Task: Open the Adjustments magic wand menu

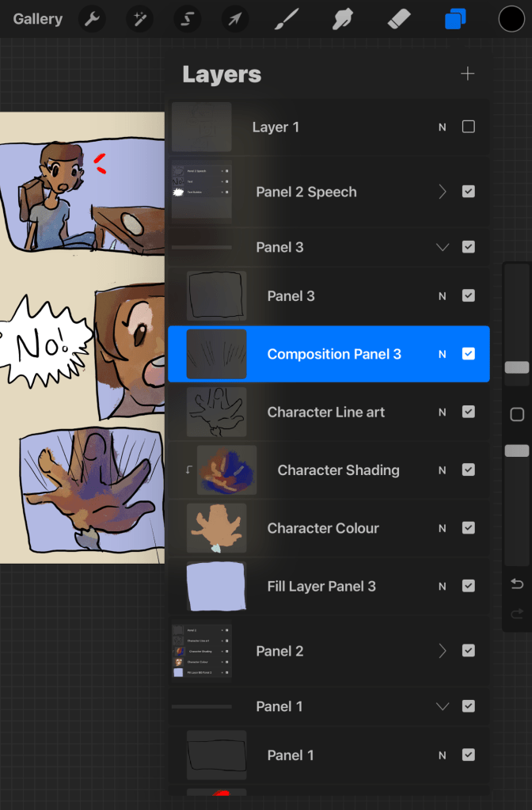Action: tap(139, 18)
